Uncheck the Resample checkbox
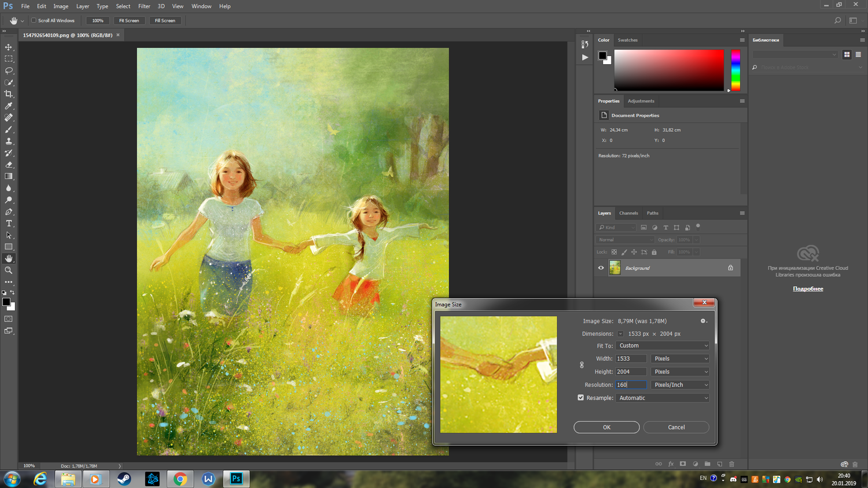868x488 pixels. 580,398
